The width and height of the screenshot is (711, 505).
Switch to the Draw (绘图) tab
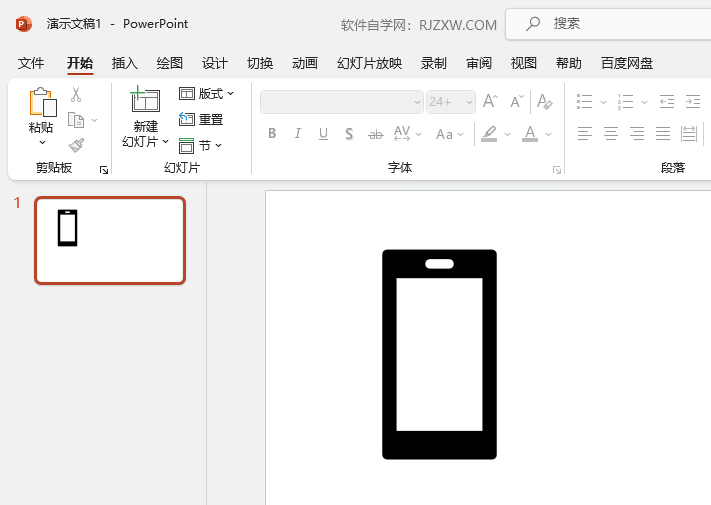(x=170, y=63)
